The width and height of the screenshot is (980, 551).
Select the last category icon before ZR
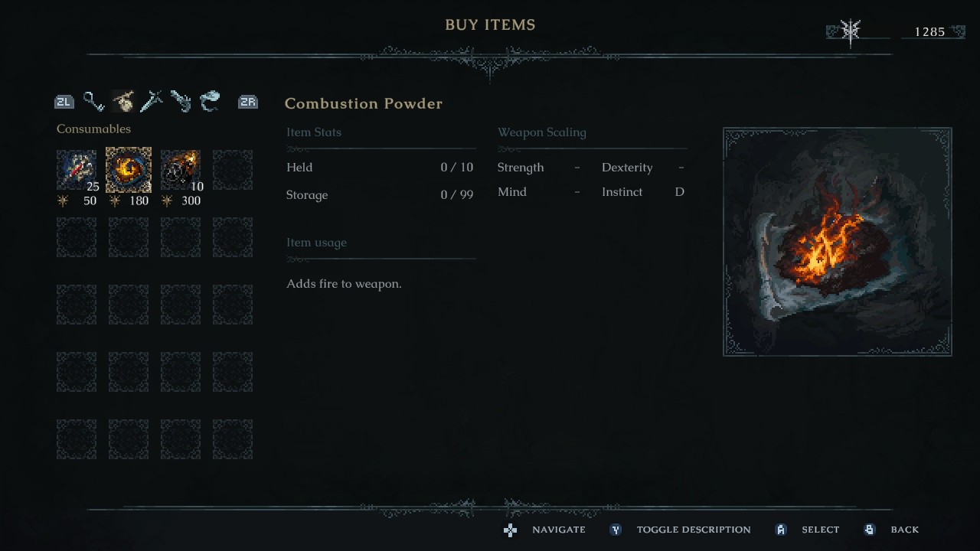click(210, 101)
